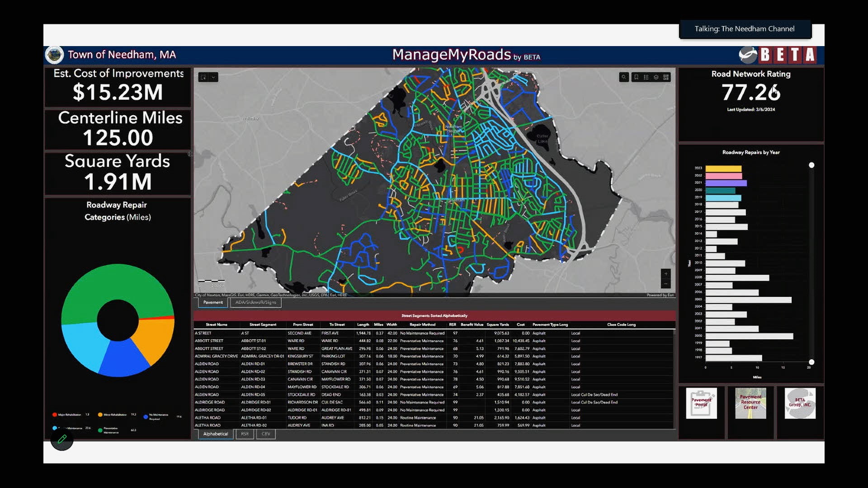Click the green pencil annotation button

pos(62,439)
